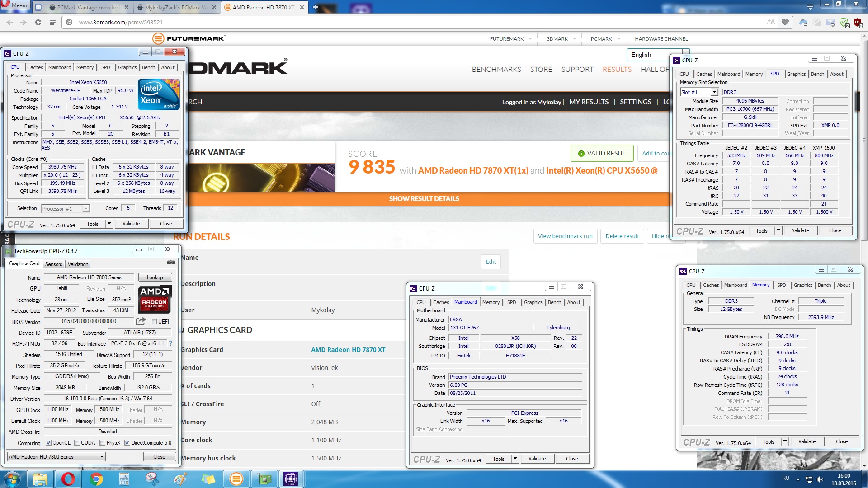This screenshot has width=868, height=488.
Task: Expand Tools dropdown in Memory window
Action: (x=785, y=441)
